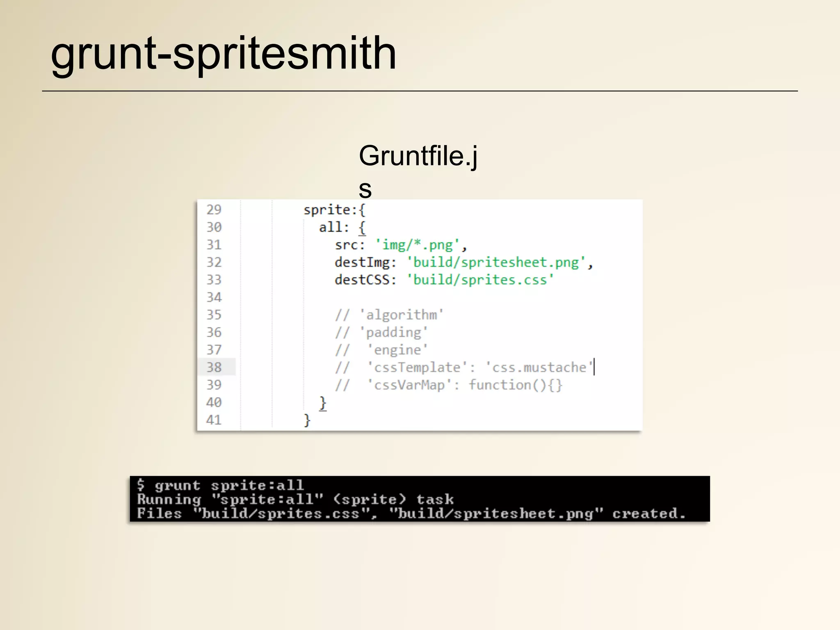Click blank line number 34

click(214, 297)
